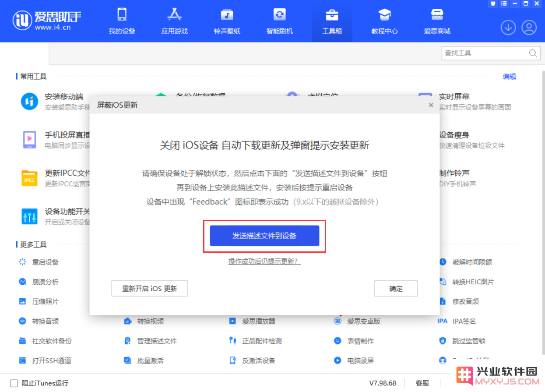Image resolution: width=545 pixels, height=392 pixels.
Task: Switch to 应用游戏 tab
Action: [174, 21]
